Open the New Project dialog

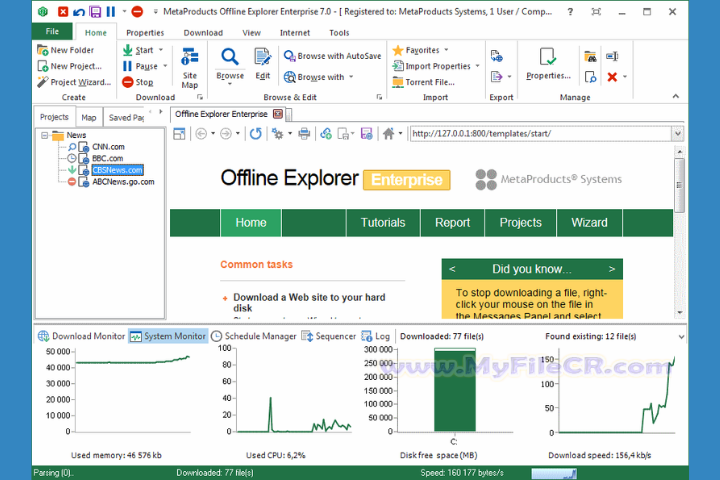[x=69, y=66]
